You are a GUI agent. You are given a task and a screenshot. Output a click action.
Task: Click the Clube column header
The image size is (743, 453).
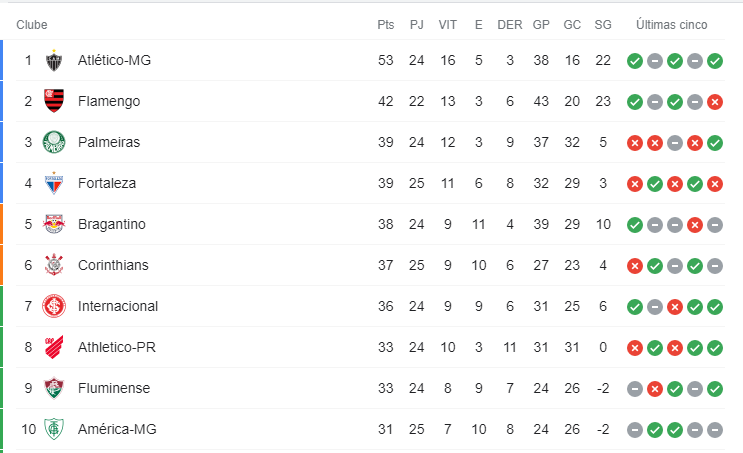click(x=32, y=25)
